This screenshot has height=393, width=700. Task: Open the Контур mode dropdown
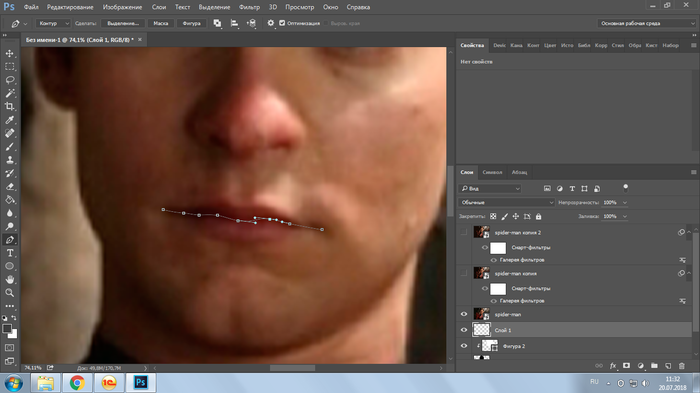54,23
